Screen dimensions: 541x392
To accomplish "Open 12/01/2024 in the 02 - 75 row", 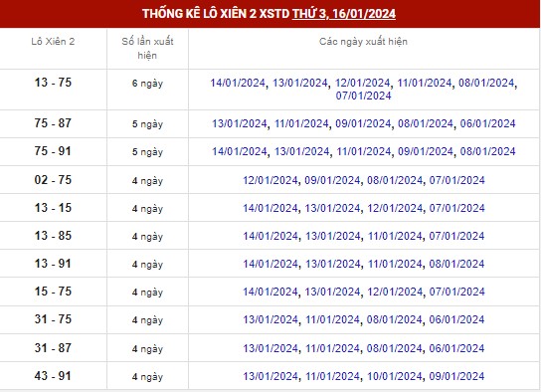I will coord(270,180).
